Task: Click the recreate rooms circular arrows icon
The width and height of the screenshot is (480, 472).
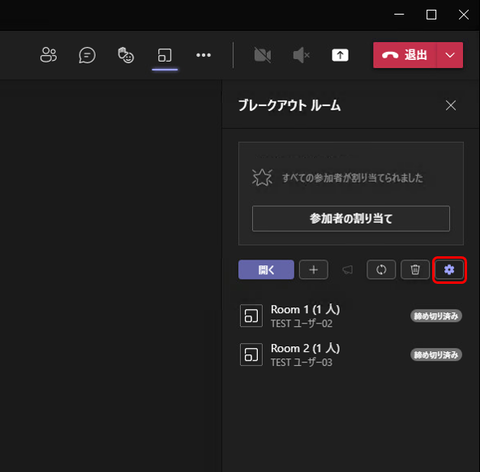Action: pyautogui.click(x=381, y=270)
